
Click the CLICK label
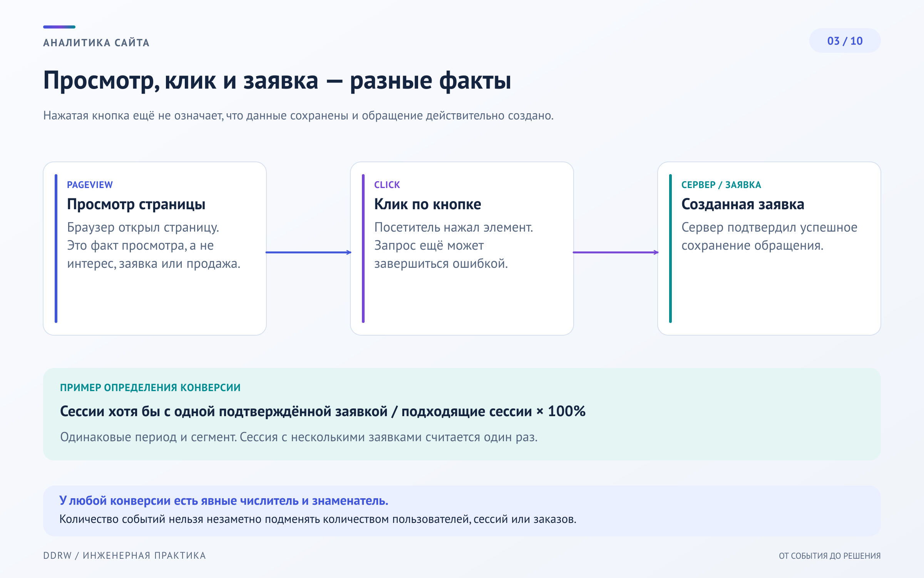point(387,185)
